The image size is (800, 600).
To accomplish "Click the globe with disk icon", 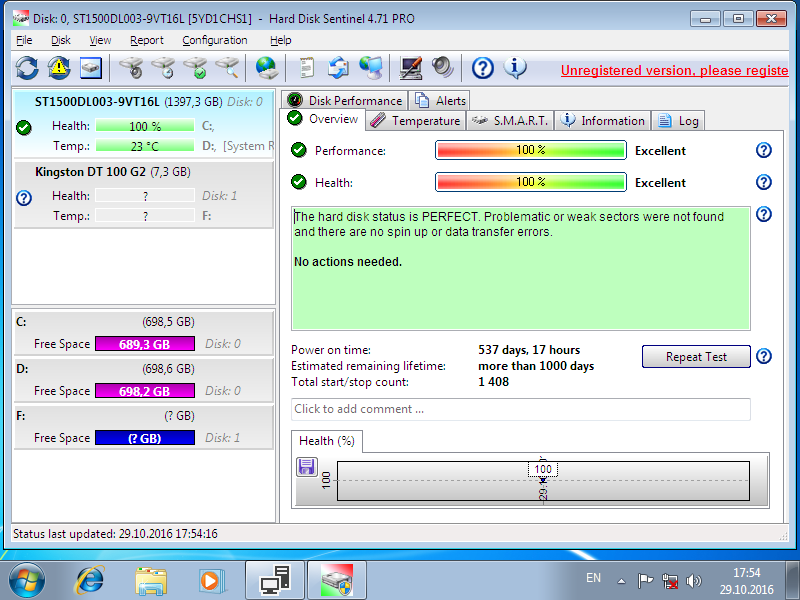I will (x=266, y=68).
